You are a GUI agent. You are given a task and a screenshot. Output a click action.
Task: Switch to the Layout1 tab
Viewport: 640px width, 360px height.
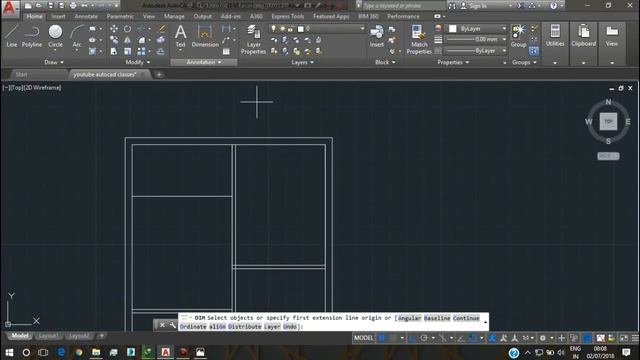click(48, 336)
